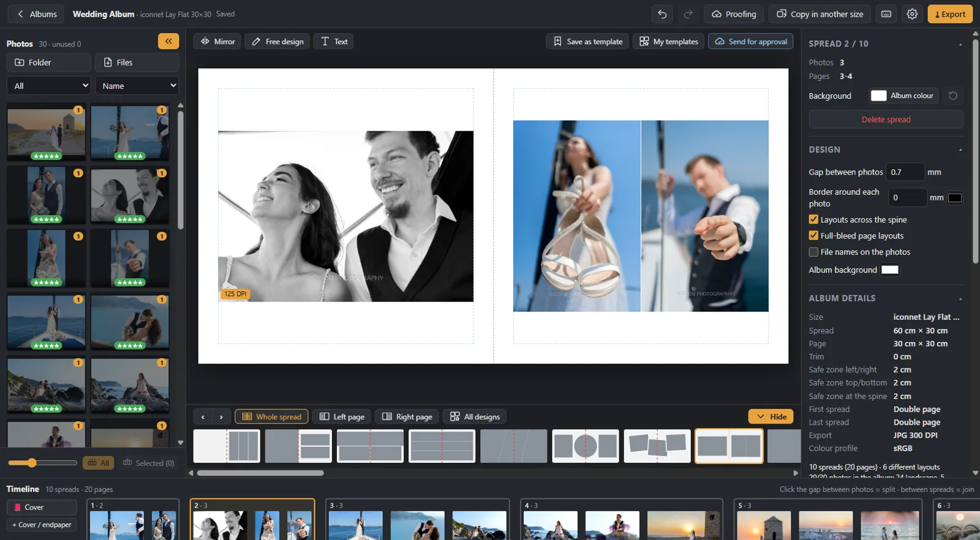
Task: Open the All designs tab
Action: pyautogui.click(x=475, y=417)
